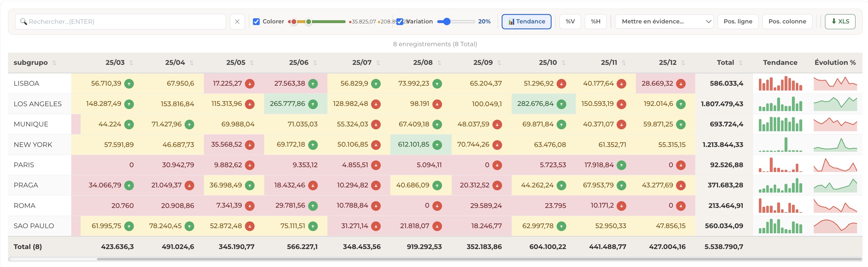This screenshot has height=267, width=868.
Task: Toggle the Variation checkbox
Action: tap(400, 22)
